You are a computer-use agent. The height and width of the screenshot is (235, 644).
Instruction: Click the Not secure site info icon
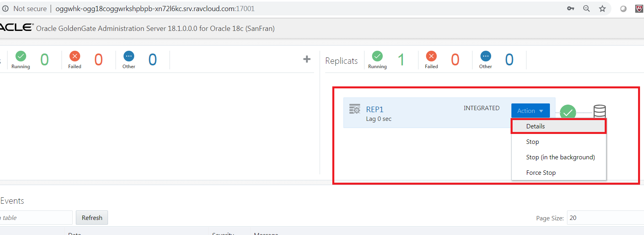[x=5, y=8]
